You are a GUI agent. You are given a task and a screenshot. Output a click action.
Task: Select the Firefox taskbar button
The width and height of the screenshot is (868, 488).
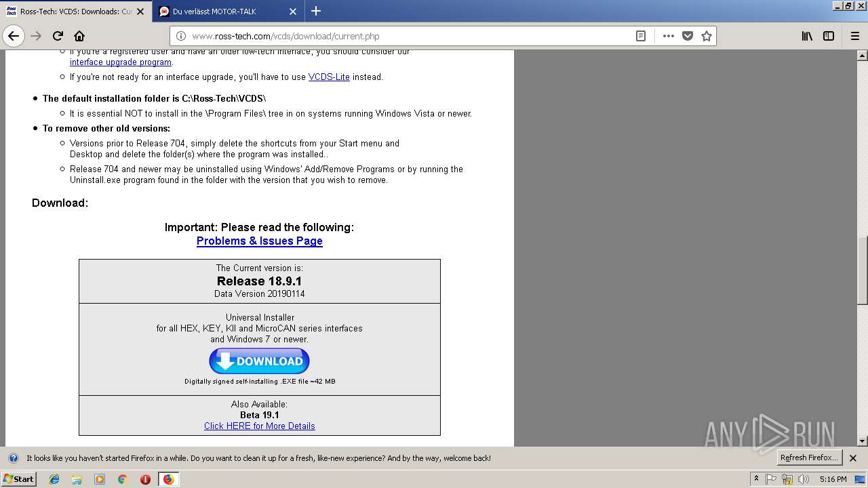pos(169,479)
